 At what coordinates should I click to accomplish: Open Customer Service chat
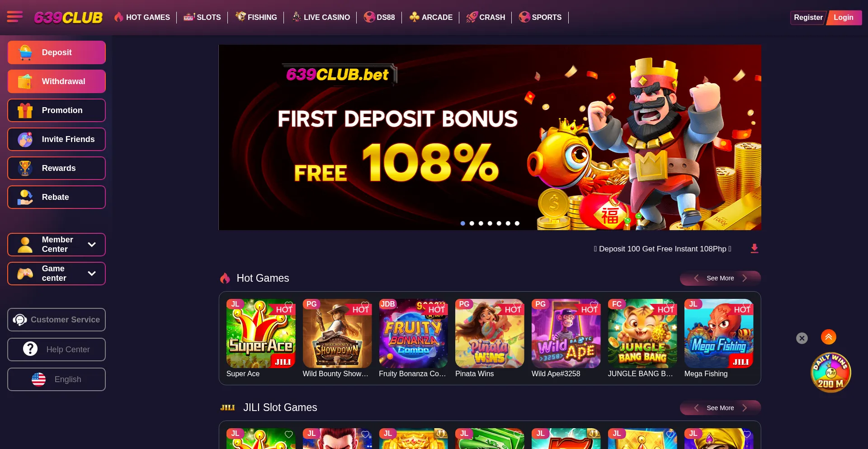[57, 320]
